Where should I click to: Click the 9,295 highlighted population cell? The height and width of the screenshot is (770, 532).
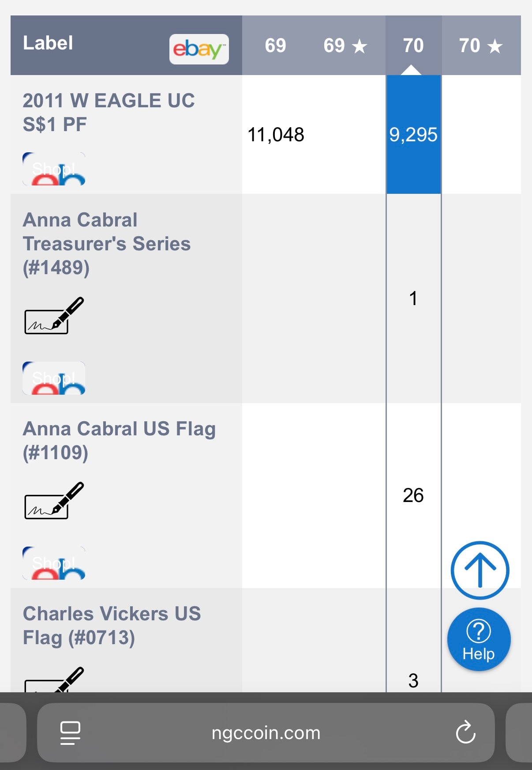click(x=413, y=135)
